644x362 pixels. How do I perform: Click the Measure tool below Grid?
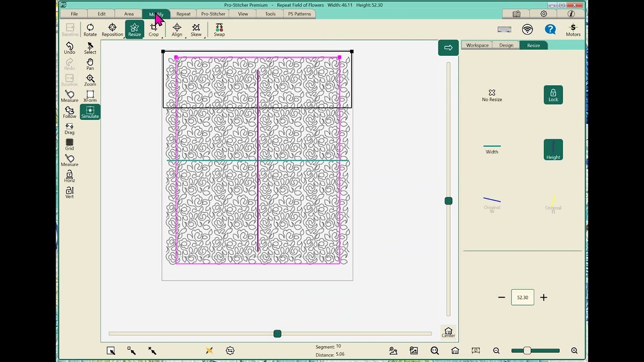69,161
